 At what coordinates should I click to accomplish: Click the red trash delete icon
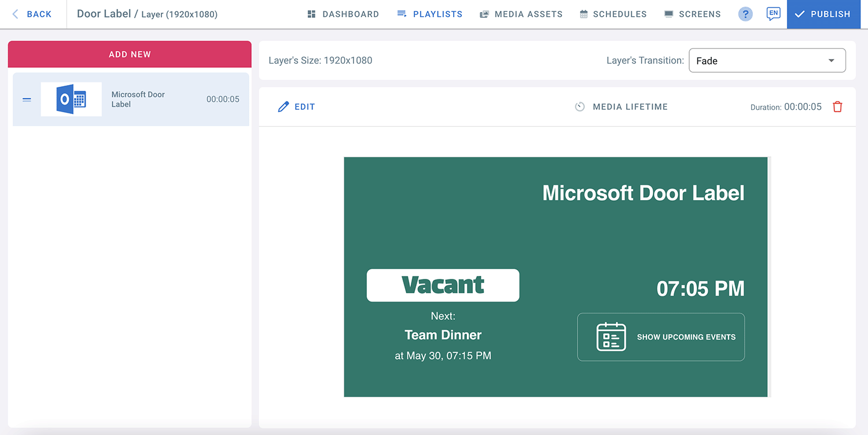[837, 107]
